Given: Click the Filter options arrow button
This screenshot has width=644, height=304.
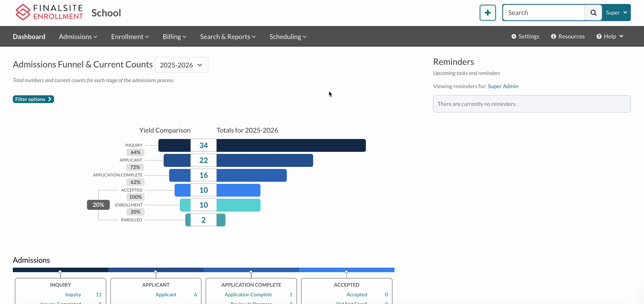Looking at the screenshot, I should 33,99.
